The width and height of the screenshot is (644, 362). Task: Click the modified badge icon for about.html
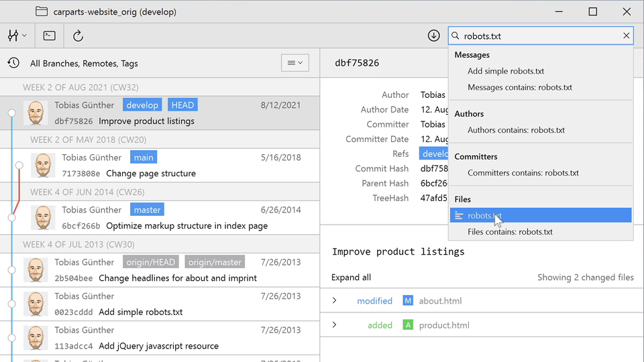pos(408,301)
